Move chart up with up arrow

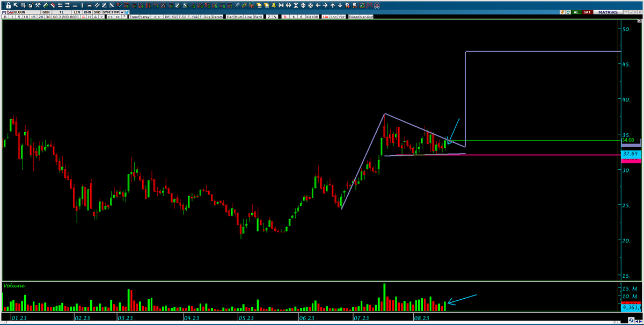(332, 5)
